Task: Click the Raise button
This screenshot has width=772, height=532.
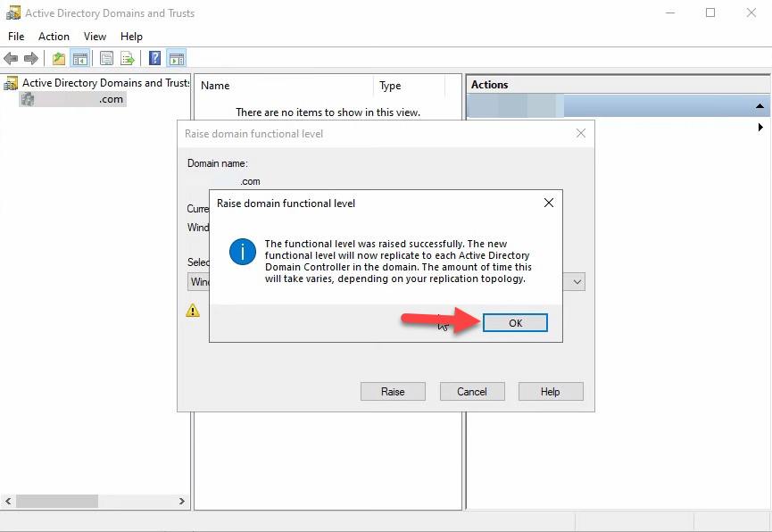Action: tap(393, 392)
